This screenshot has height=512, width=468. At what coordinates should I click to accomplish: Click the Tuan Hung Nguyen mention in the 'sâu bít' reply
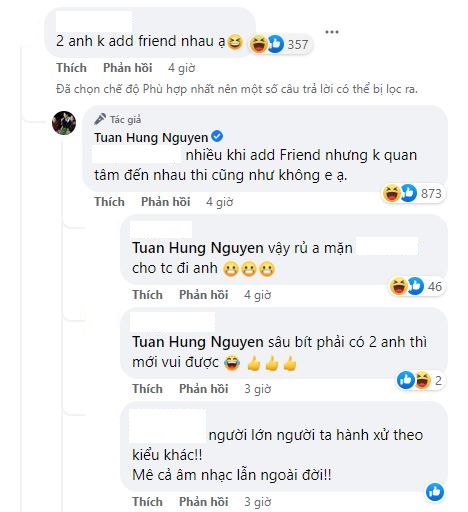[198, 342]
